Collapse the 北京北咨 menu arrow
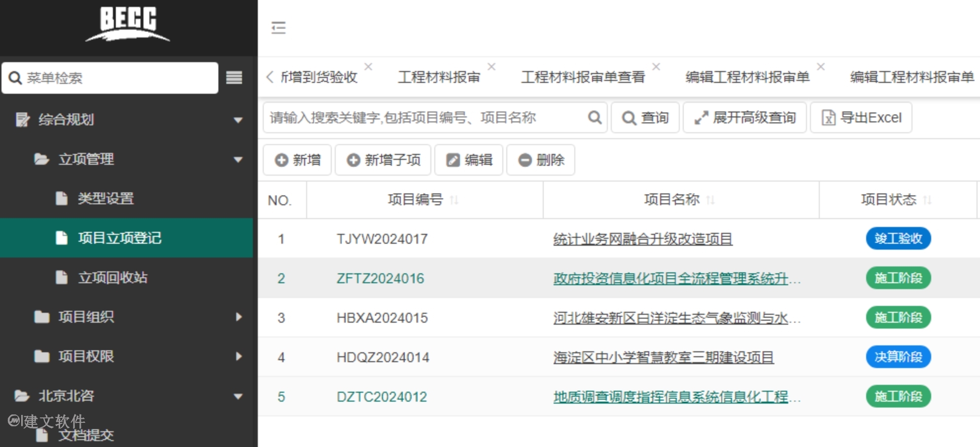 coord(238,396)
